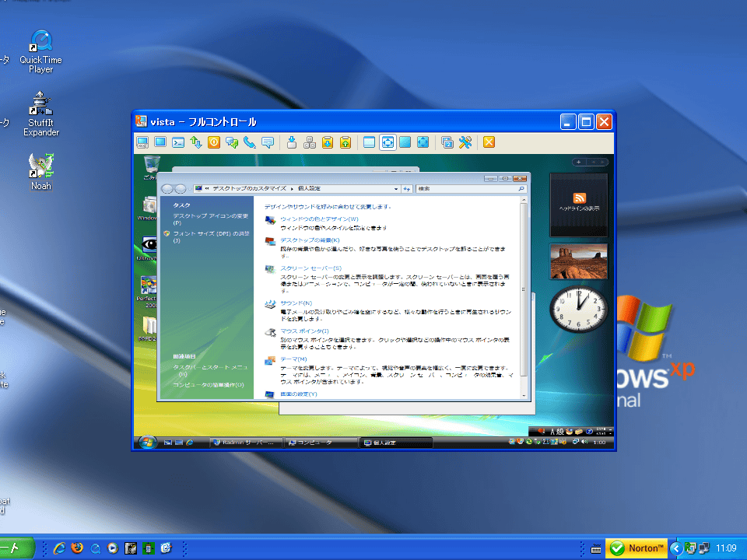747x560 pixels.
Task: Open Radmin options wrench and tools icon
Action: (465, 142)
